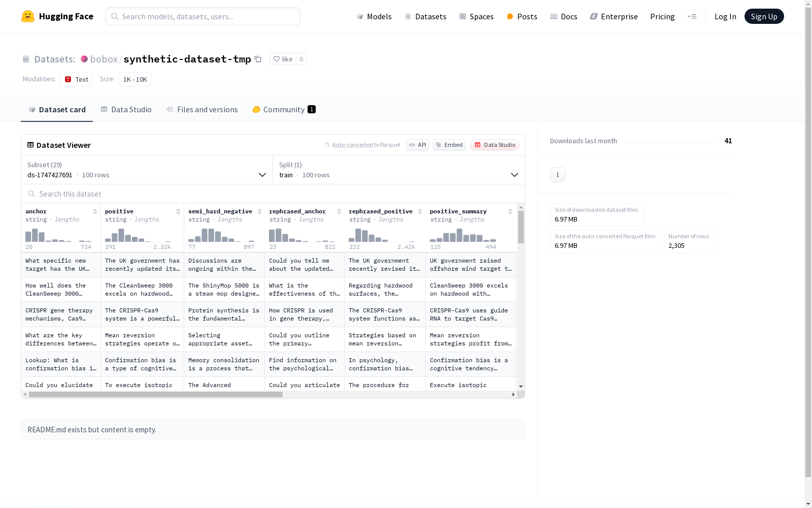Click the 1K - 10K size tag
The width and height of the screenshot is (812, 508).
click(135, 79)
